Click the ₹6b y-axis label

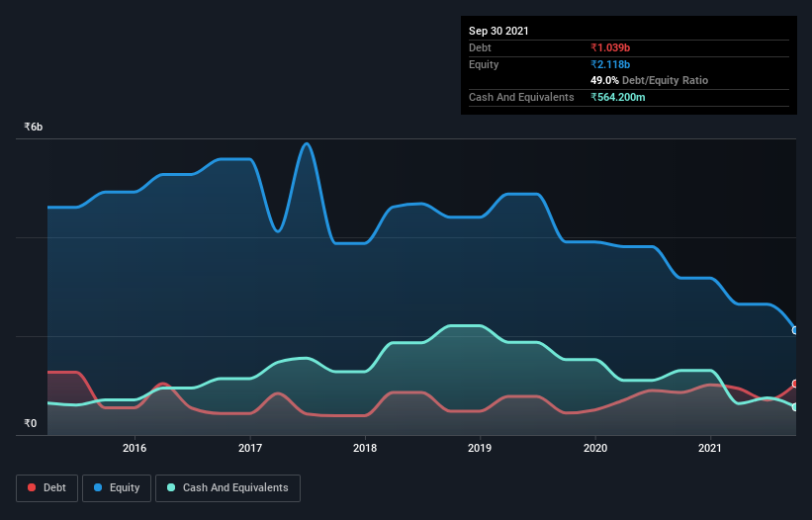tap(34, 128)
